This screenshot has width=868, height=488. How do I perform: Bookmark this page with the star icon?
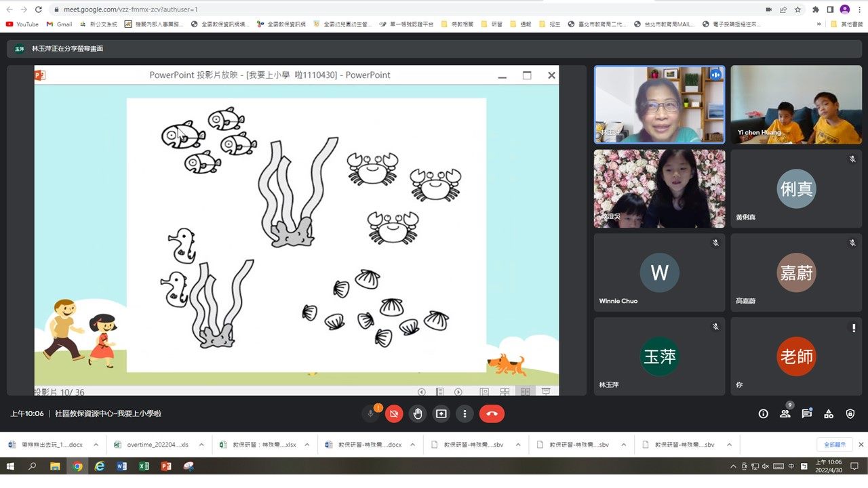click(x=798, y=9)
